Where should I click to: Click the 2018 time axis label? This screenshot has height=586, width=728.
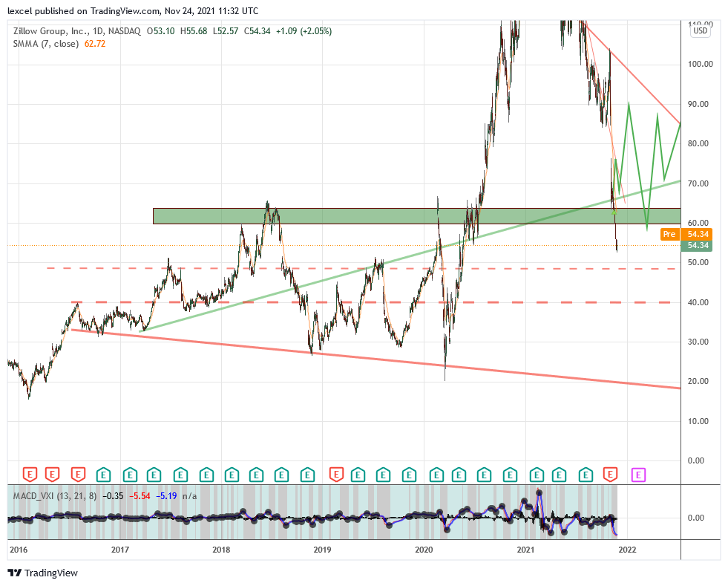221,550
